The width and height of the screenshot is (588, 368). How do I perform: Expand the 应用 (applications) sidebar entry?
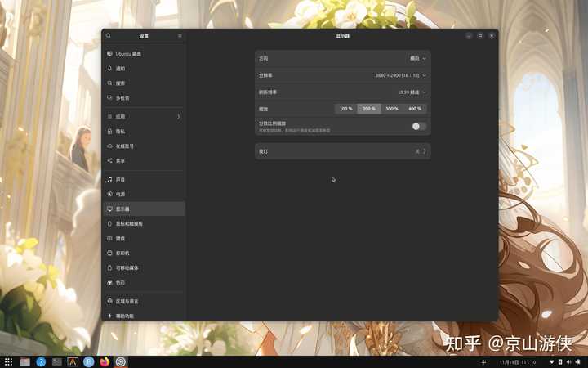pyautogui.click(x=145, y=117)
